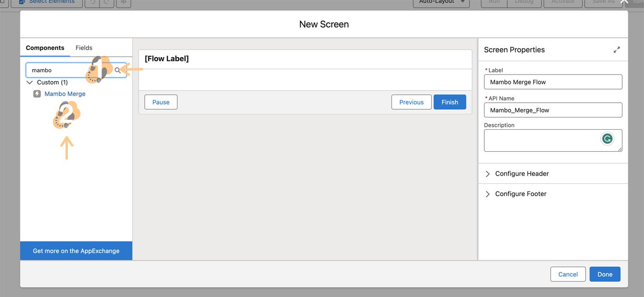Close the New Screen modal with X
Screen dimensions: 644x297
624,2
